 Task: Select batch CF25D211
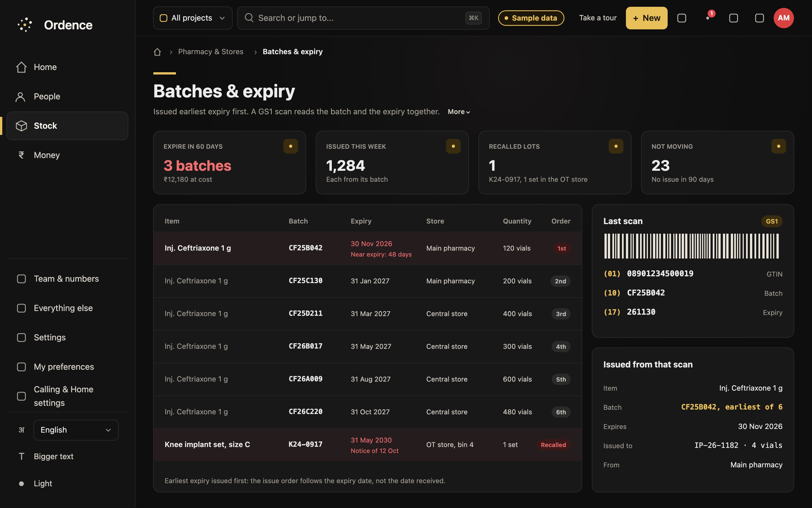367,314
